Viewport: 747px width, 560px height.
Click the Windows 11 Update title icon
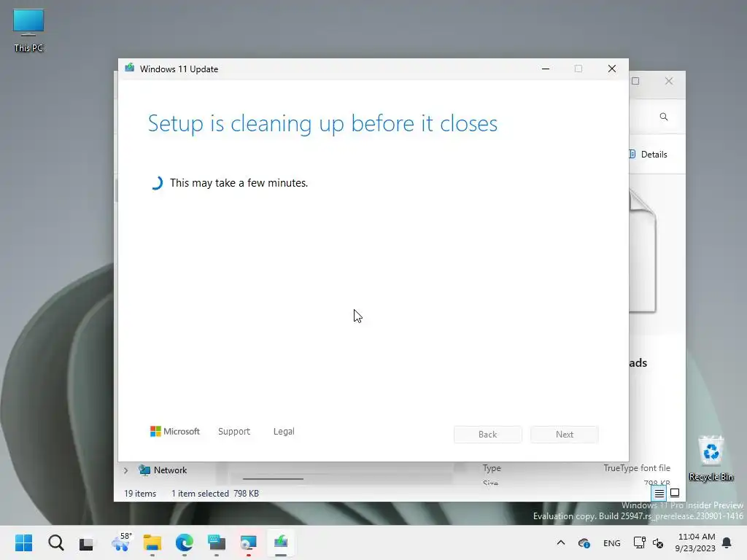tap(130, 68)
